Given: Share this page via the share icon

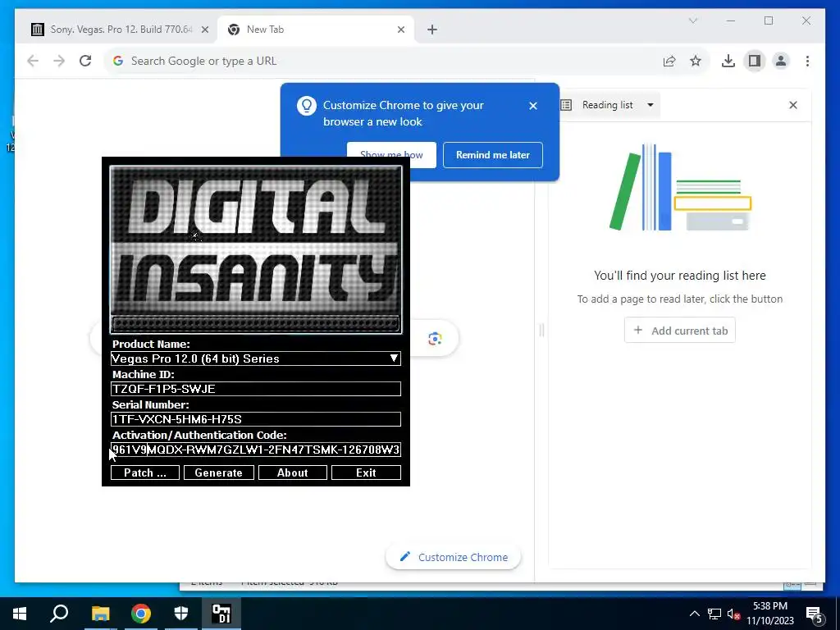Looking at the screenshot, I should tap(669, 61).
